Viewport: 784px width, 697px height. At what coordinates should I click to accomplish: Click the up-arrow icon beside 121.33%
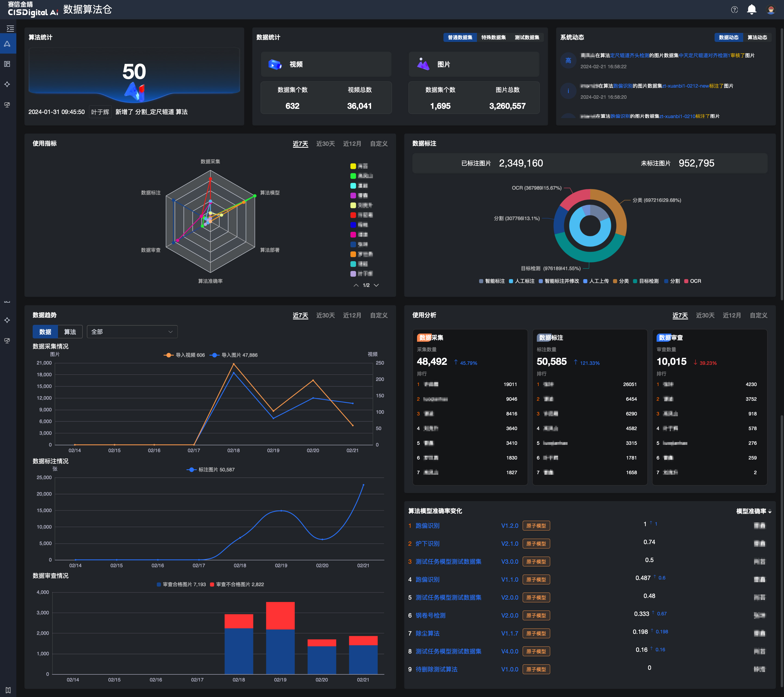575,362
